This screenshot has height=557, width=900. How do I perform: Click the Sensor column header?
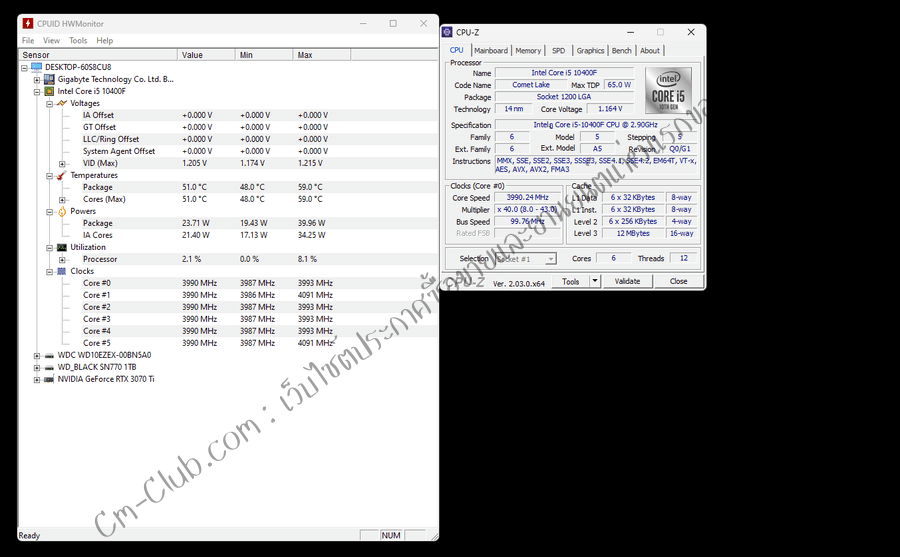click(98, 55)
